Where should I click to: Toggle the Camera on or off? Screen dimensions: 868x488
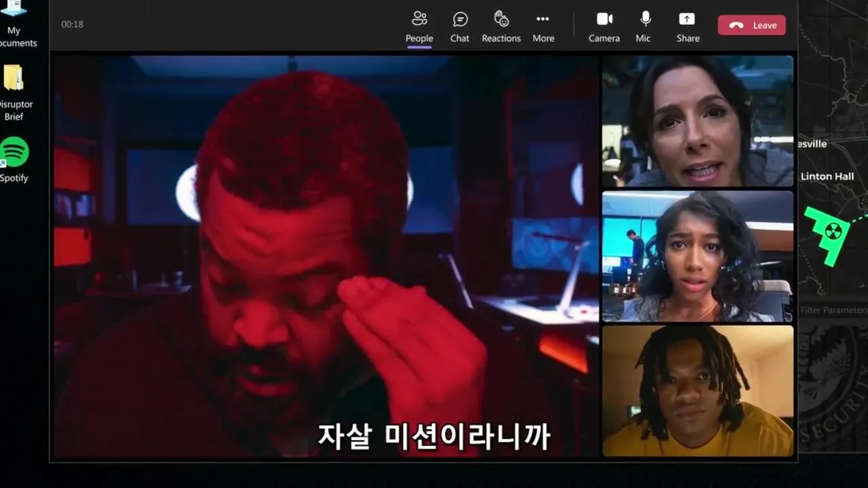tap(604, 27)
